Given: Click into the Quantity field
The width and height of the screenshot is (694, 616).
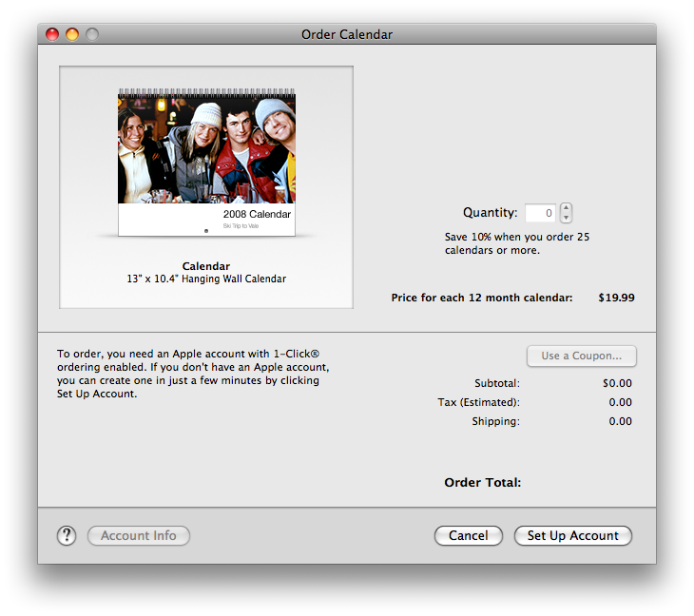Looking at the screenshot, I should [x=540, y=213].
